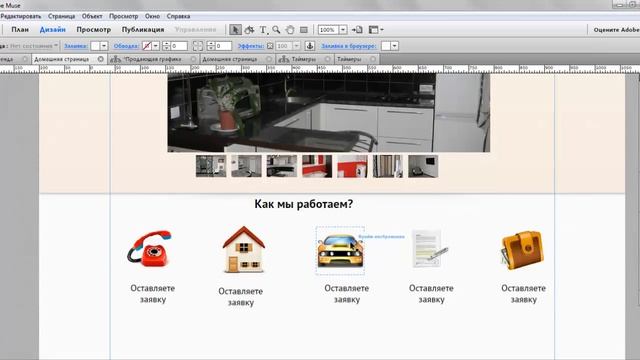Select the Rectangle tool

point(304,30)
